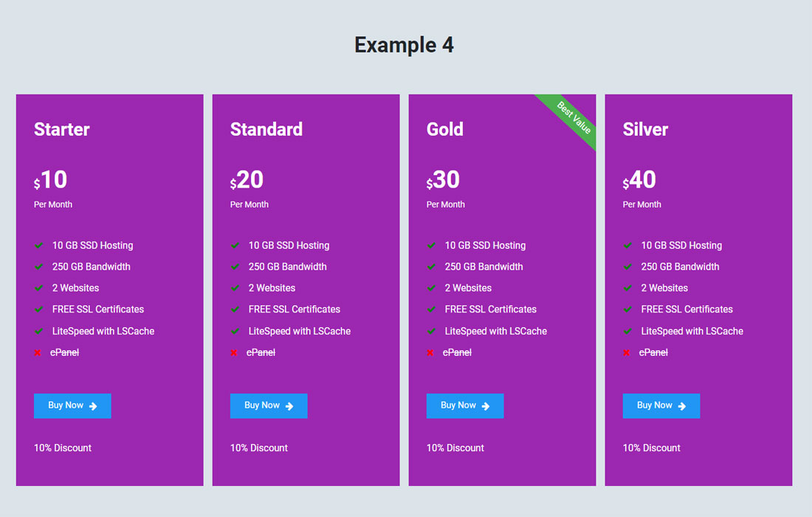Click Silver's checkmark for FREE SSL Certificates

[627, 309]
